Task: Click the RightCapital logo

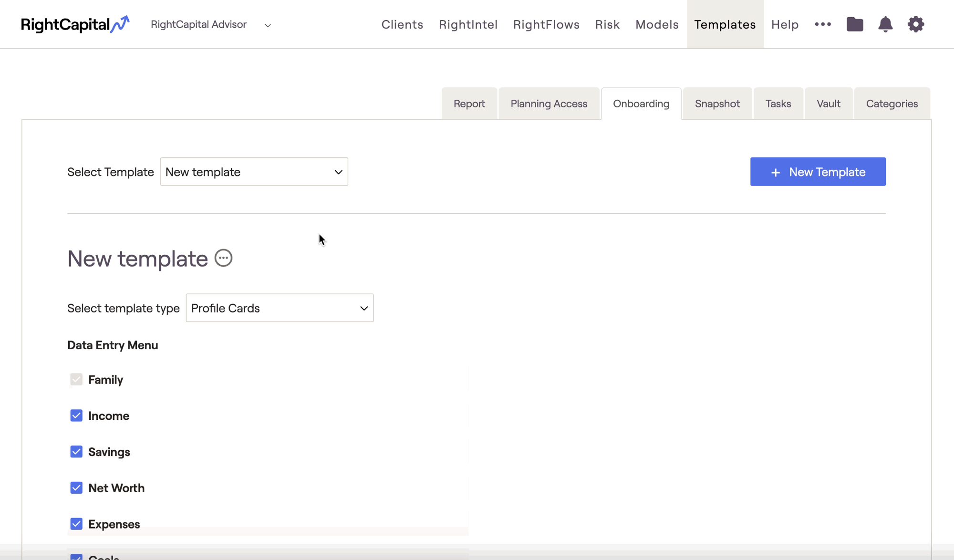Action: (x=75, y=24)
